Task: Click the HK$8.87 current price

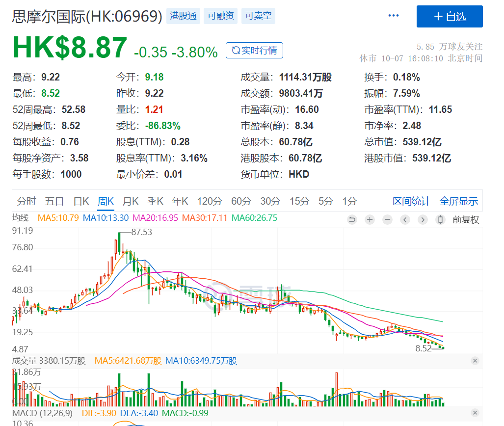Action: point(70,48)
